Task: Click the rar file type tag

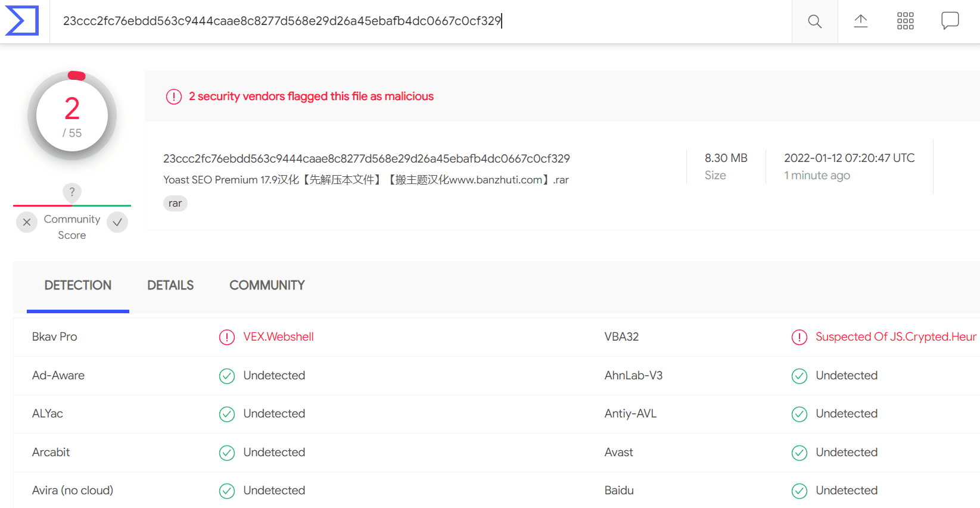Action: (x=175, y=204)
